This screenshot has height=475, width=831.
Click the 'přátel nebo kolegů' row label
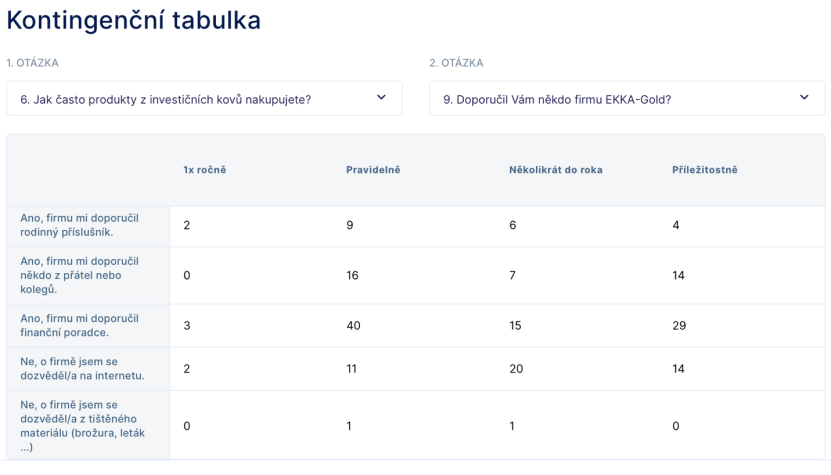point(79,275)
